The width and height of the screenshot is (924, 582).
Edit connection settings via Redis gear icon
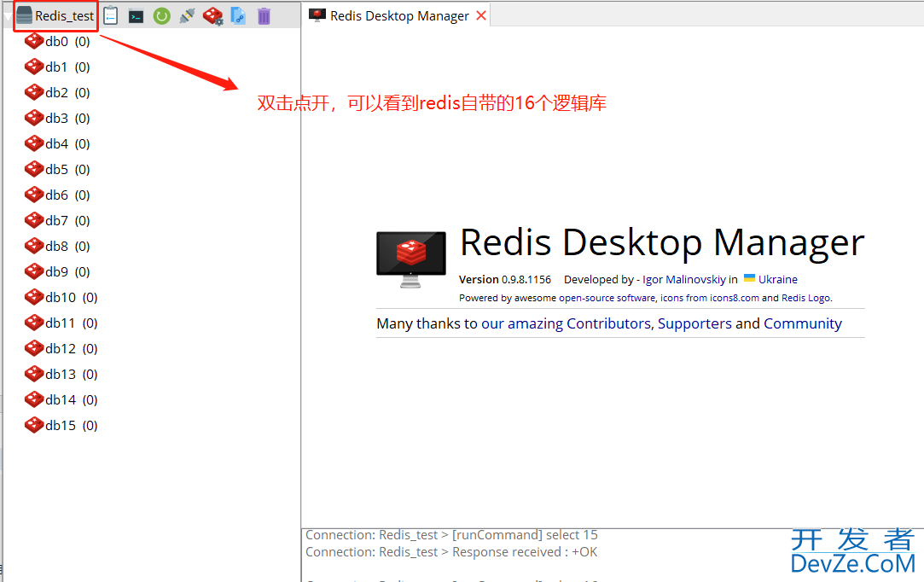212,16
